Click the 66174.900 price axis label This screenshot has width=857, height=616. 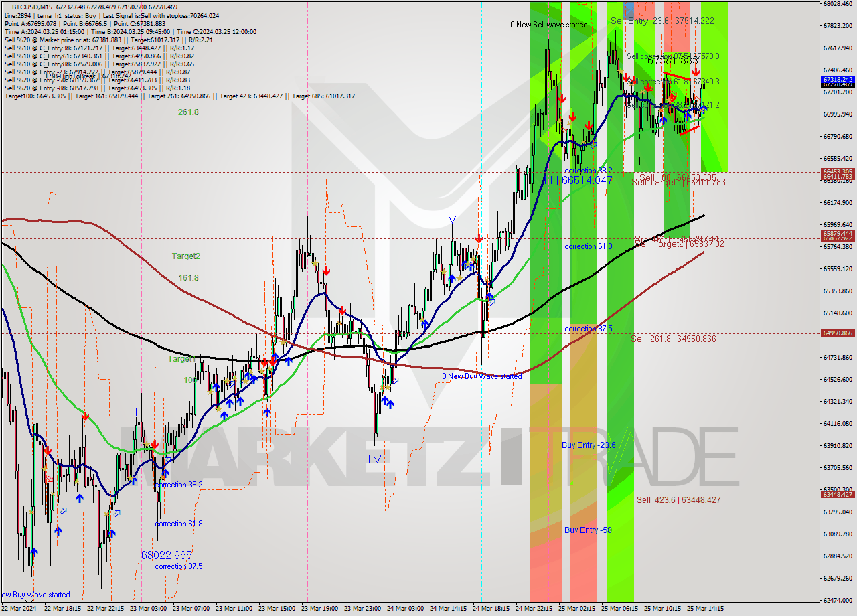click(x=838, y=202)
